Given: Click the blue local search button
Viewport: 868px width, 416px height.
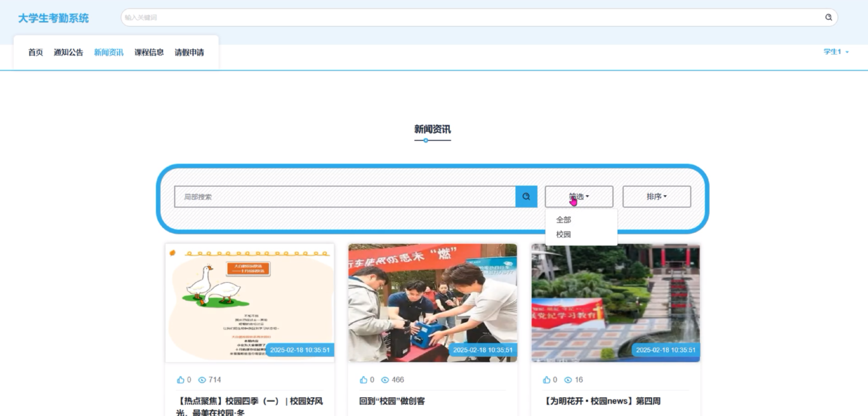Looking at the screenshot, I should 526,196.
